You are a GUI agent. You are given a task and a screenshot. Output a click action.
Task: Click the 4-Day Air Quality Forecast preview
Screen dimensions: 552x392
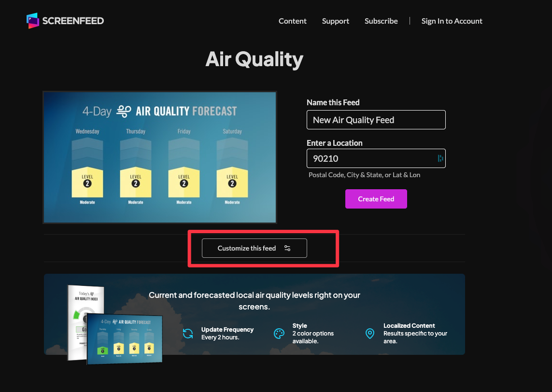pyautogui.click(x=160, y=157)
